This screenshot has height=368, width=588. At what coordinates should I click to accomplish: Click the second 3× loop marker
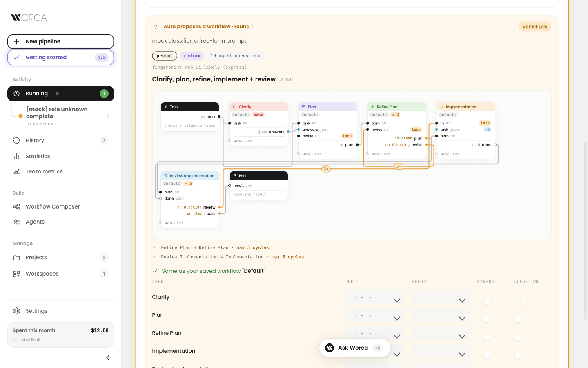click(x=399, y=166)
